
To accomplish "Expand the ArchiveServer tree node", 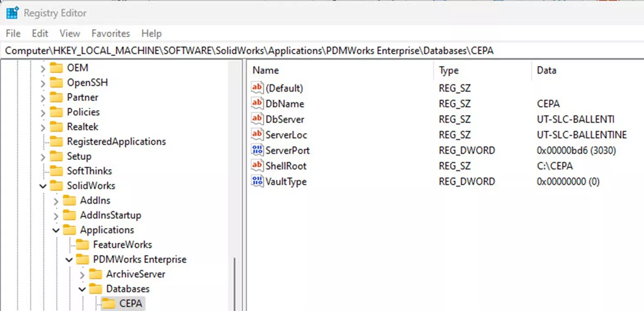I will click(x=82, y=274).
